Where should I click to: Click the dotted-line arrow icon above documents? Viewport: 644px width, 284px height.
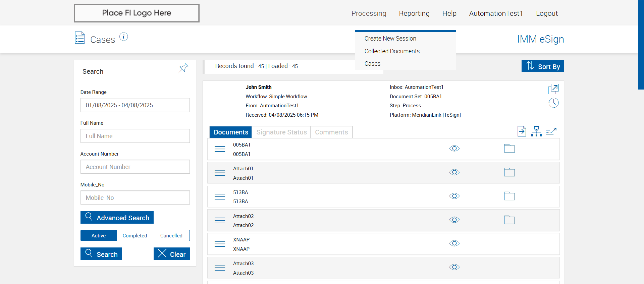pos(551,131)
